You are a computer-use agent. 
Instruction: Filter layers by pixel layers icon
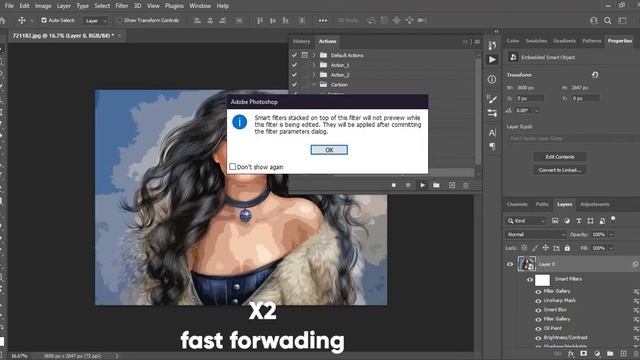tap(555, 221)
